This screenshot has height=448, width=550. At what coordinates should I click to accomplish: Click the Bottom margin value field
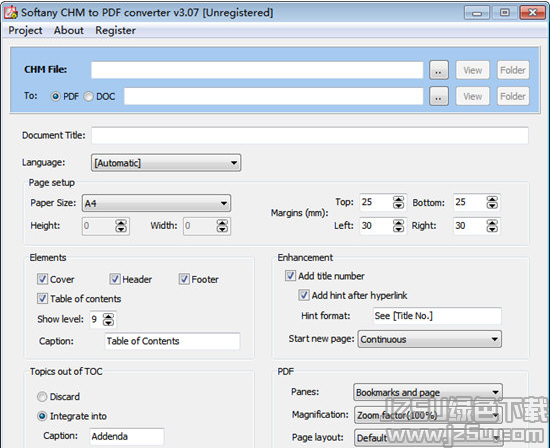[x=469, y=202]
